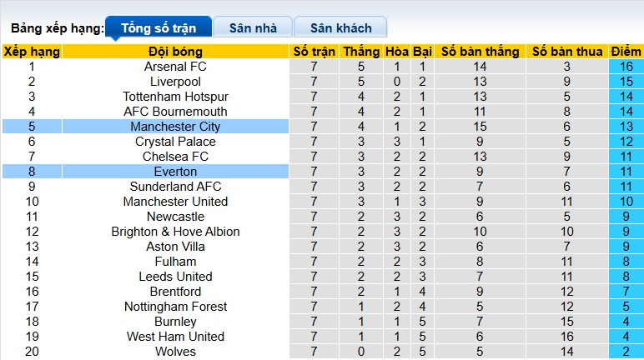Open the highlighted Everton row
Image resolution: width=644 pixels, height=360 pixels.
coord(175,172)
